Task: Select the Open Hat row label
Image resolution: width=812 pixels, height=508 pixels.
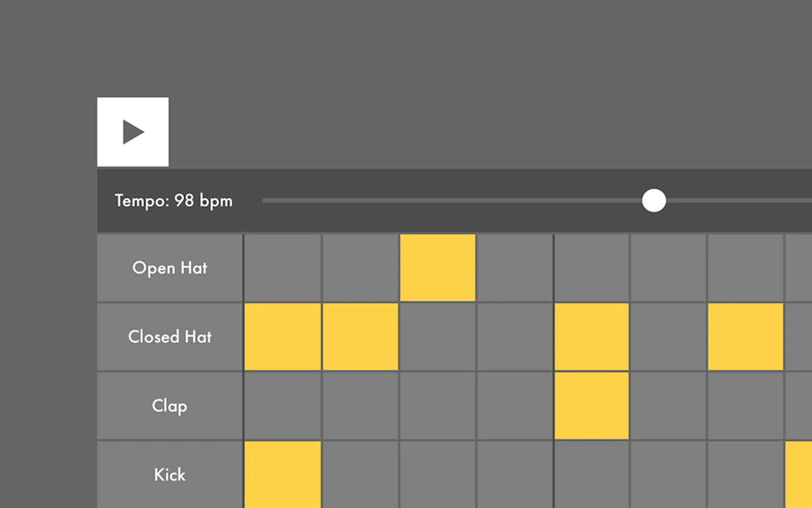Action: pyautogui.click(x=170, y=268)
